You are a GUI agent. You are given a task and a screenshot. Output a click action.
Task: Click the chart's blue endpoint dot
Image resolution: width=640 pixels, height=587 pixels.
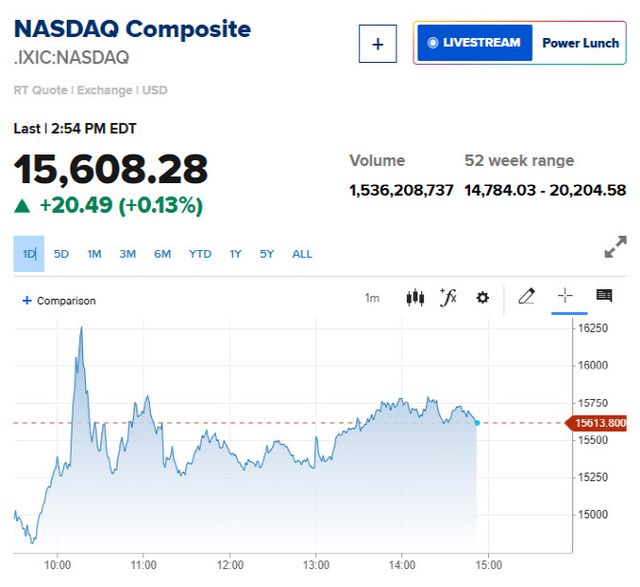[477, 423]
